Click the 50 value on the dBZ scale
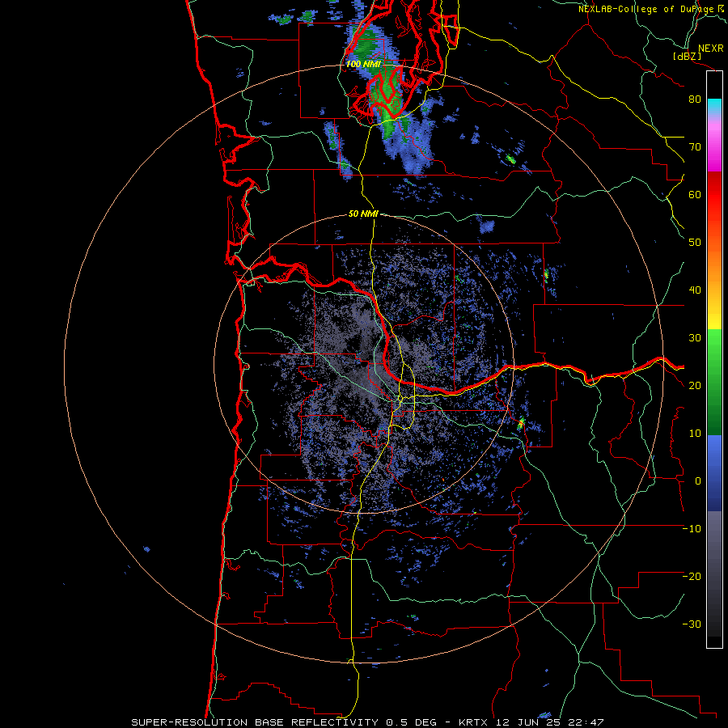728x728 pixels. pyautogui.click(x=695, y=243)
